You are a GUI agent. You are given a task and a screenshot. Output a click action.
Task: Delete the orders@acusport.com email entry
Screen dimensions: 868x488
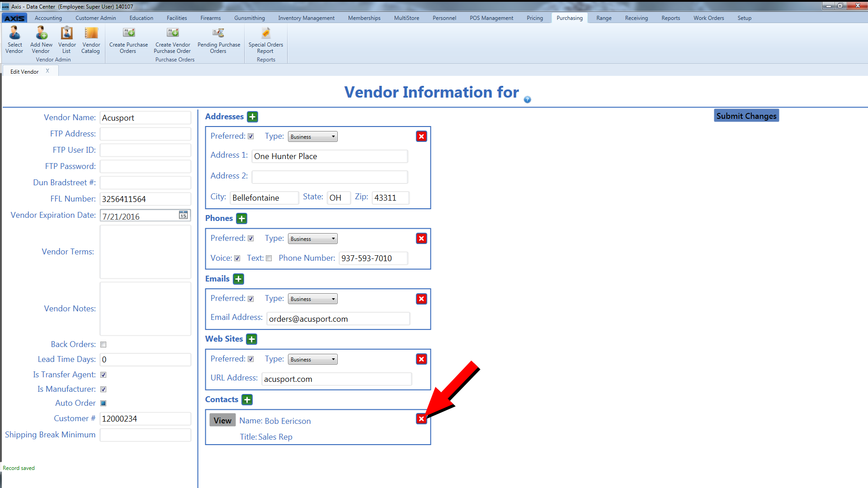coord(421,299)
